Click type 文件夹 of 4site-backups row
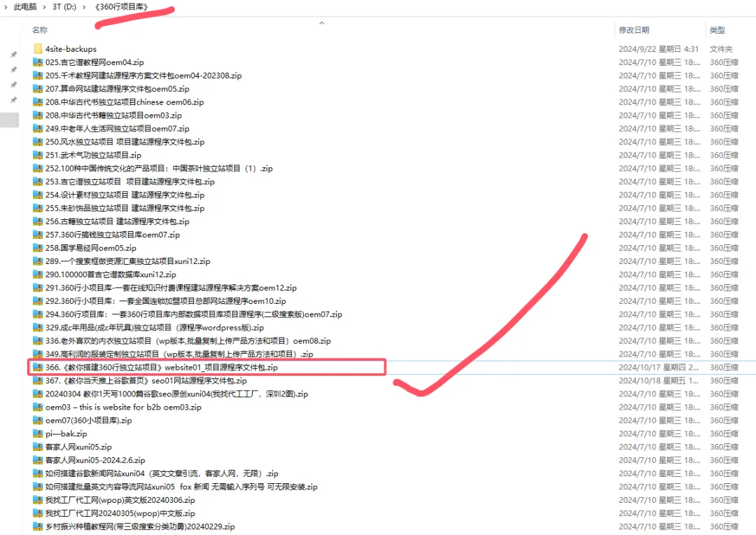Image resolution: width=756 pixels, height=535 pixels. point(721,49)
